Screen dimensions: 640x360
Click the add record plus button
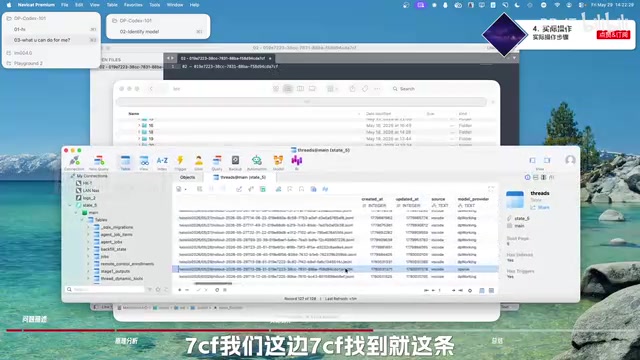point(180,290)
